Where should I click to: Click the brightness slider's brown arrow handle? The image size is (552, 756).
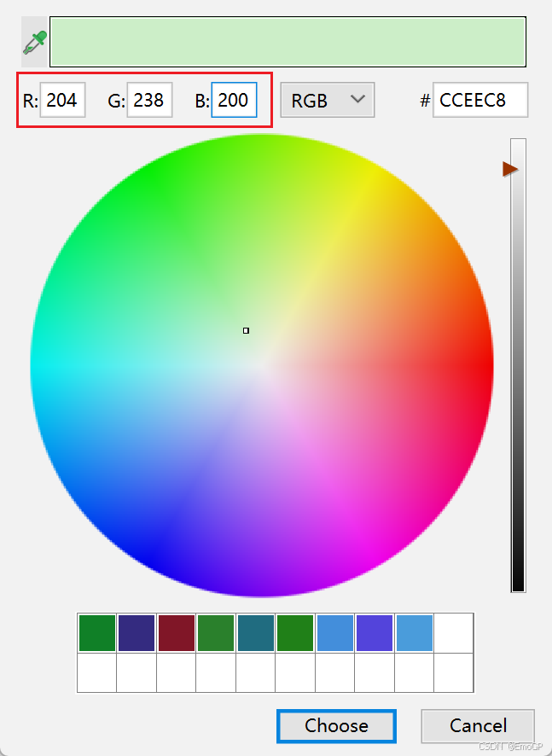pyautogui.click(x=510, y=169)
